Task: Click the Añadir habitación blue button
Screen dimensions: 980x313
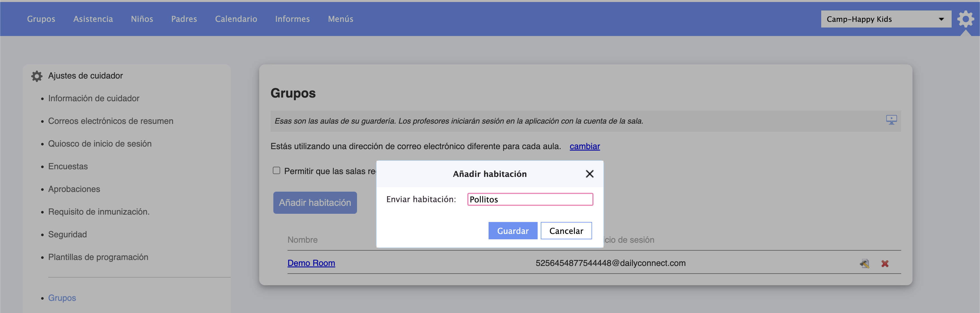Action: tap(315, 203)
